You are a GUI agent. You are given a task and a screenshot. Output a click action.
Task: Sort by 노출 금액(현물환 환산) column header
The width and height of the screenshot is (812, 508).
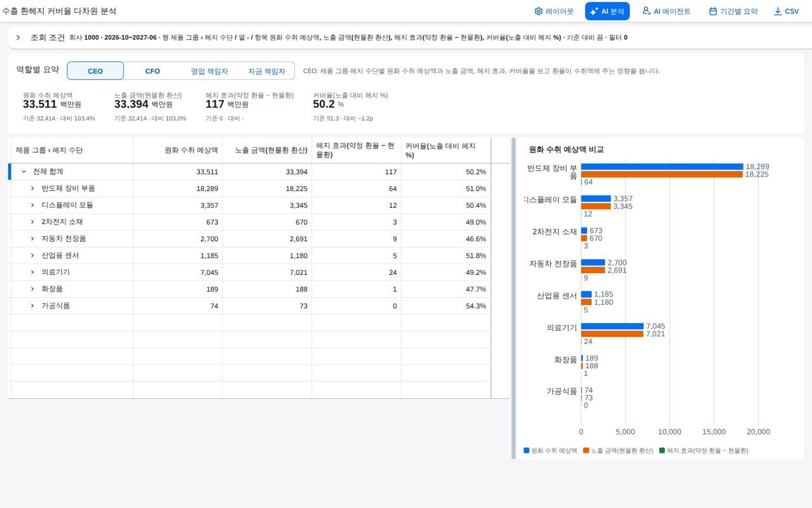pos(267,150)
